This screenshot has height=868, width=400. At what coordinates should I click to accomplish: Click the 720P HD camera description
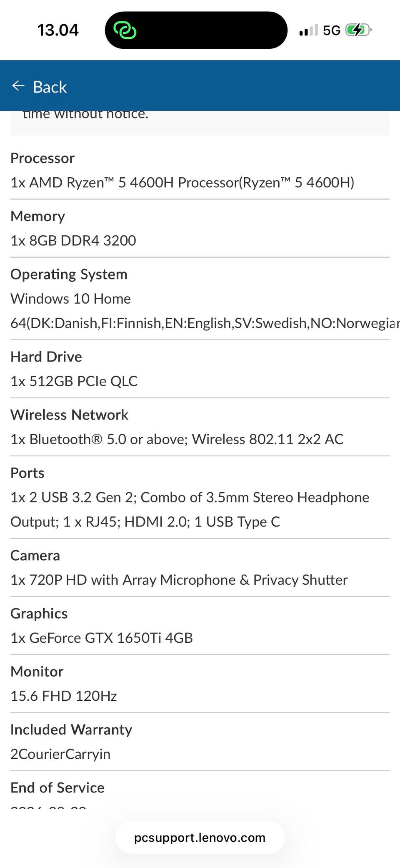click(179, 580)
